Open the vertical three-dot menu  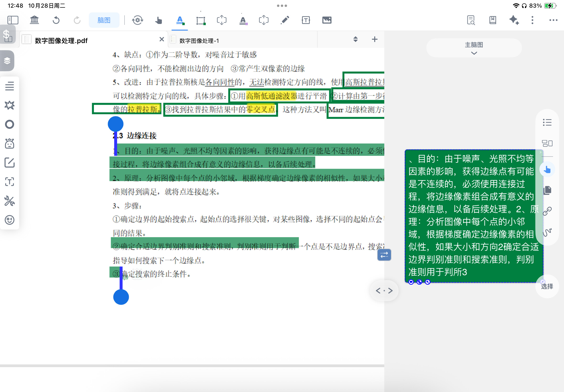click(x=532, y=20)
